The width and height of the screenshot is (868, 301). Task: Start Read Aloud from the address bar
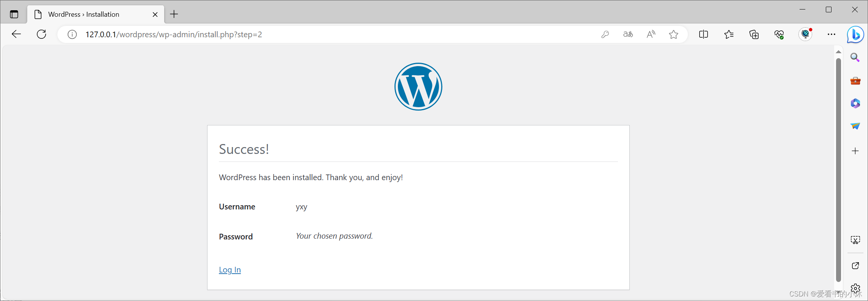pyautogui.click(x=651, y=35)
